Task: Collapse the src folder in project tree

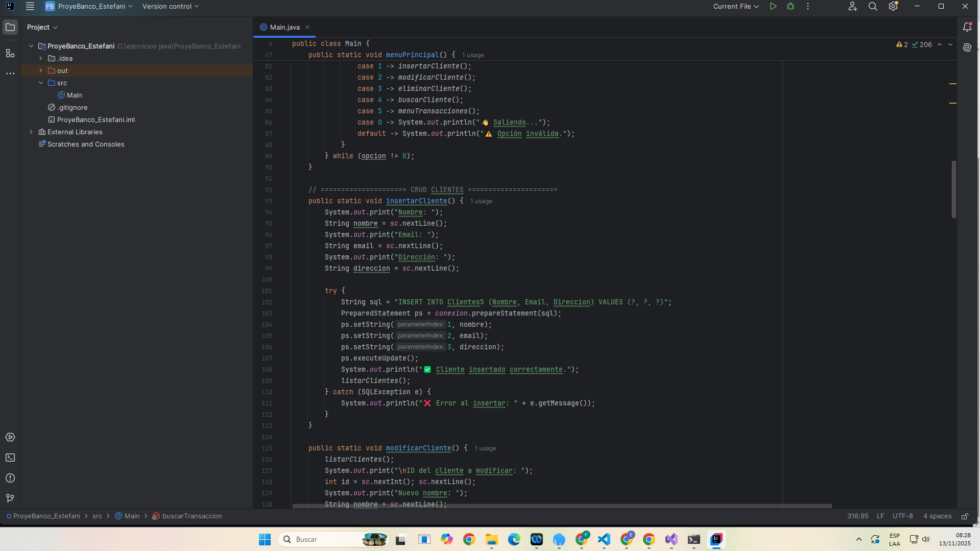Action: coord(41,83)
